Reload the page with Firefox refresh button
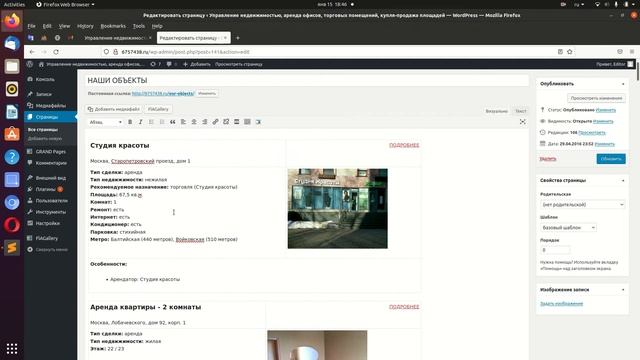The image size is (640, 360). point(56,52)
